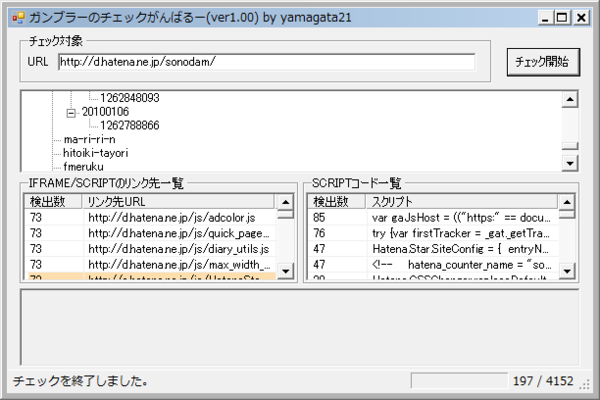This screenshot has height=400, width=600.
Task: Select tree item 20100106
Action: (105, 112)
